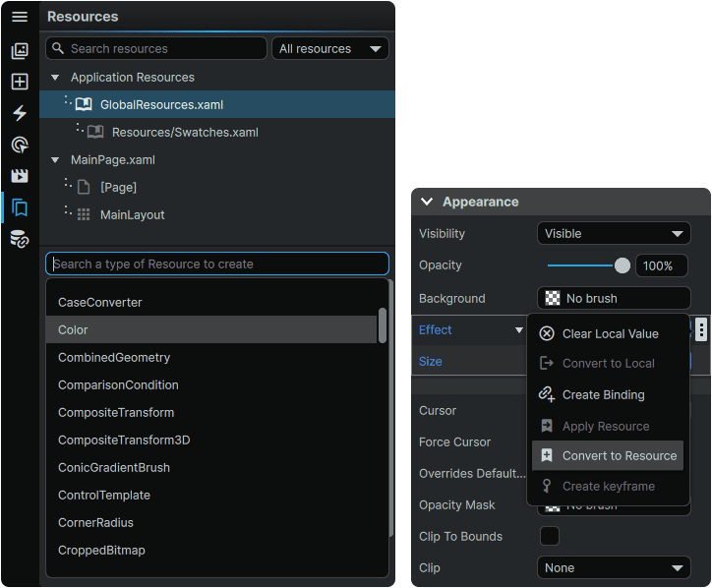Click the Size property label
The height and width of the screenshot is (588, 712).
(x=430, y=362)
